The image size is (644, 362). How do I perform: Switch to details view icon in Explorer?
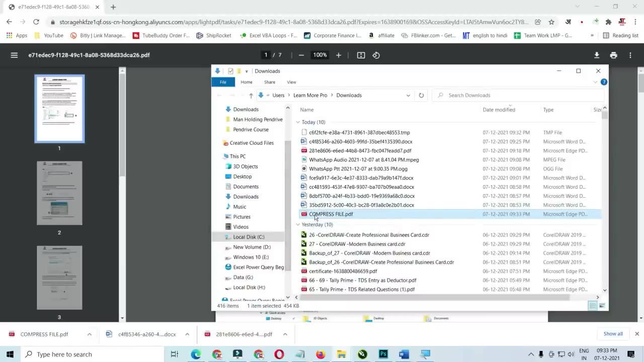[593, 306]
